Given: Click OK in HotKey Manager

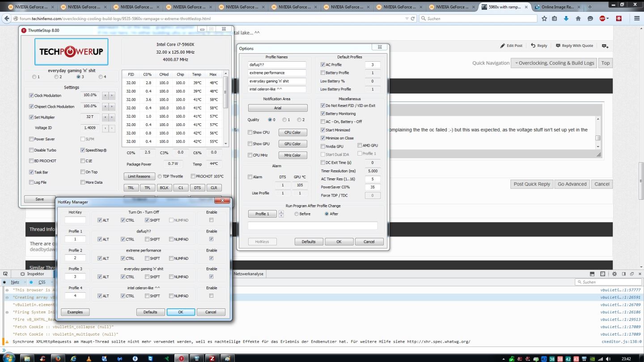Looking at the screenshot, I should pos(181,312).
